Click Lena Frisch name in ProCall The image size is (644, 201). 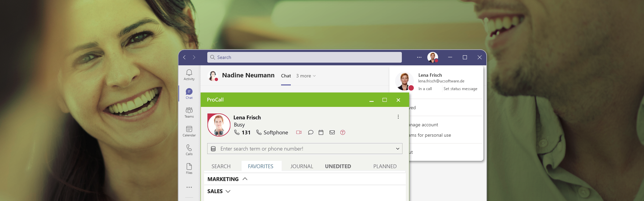pyautogui.click(x=247, y=118)
